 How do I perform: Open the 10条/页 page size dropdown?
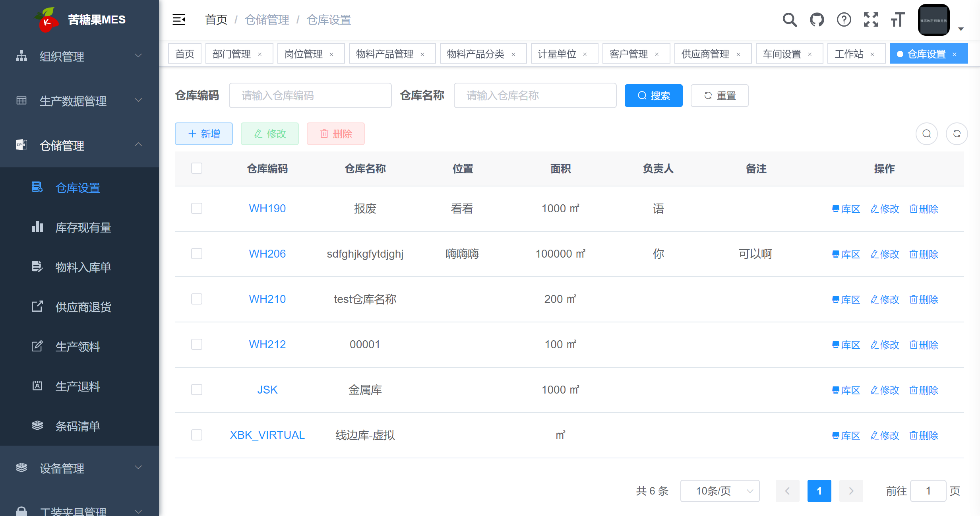(720, 491)
